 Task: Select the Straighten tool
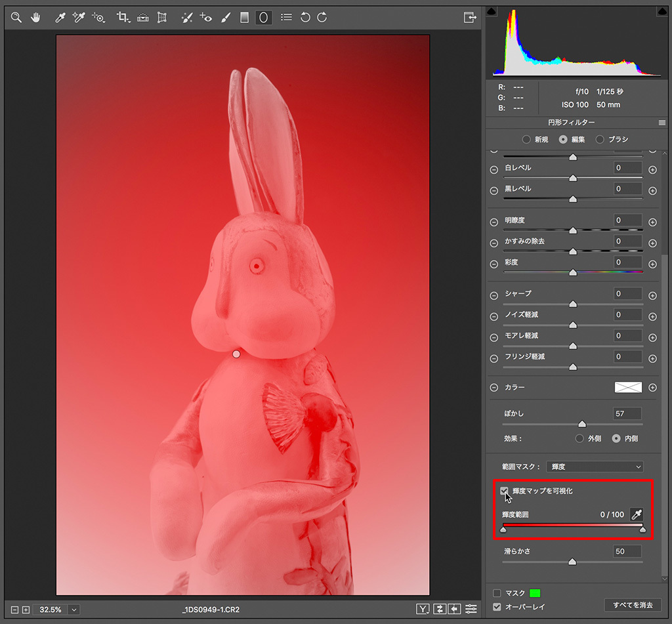pos(142,18)
